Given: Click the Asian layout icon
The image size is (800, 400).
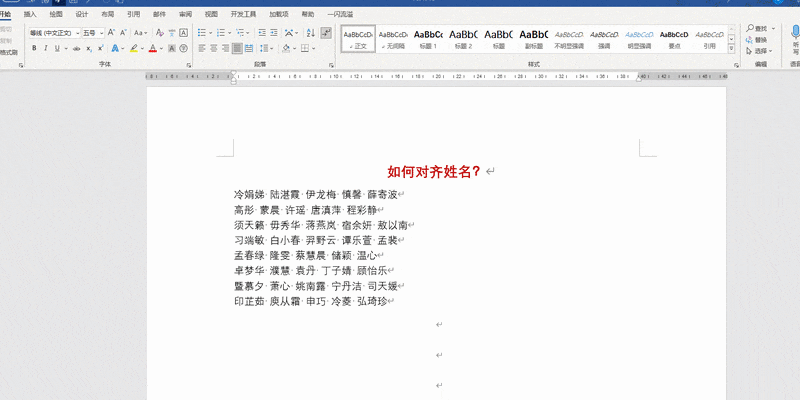Looking at the screenshot, I should click(x=289, y=33).
